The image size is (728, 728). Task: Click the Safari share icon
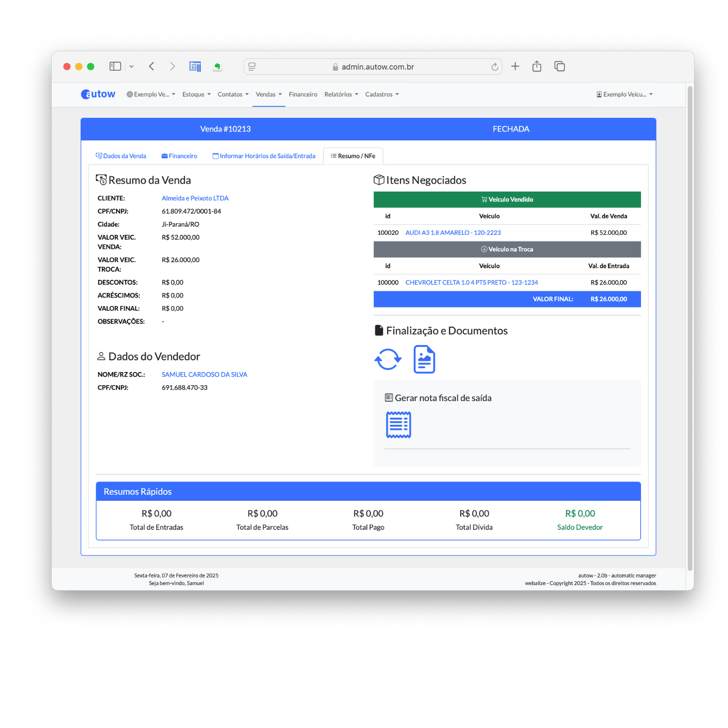coord(537,67)
